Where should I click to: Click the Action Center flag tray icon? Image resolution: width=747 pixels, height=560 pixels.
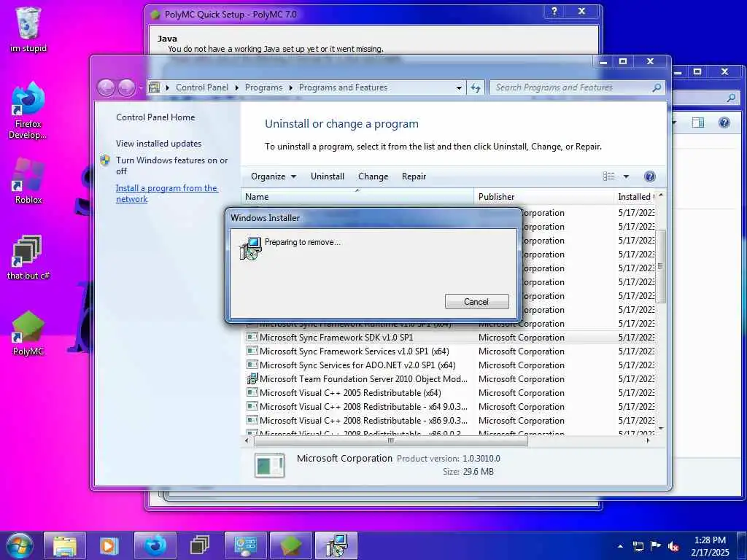tap(656, 546)
